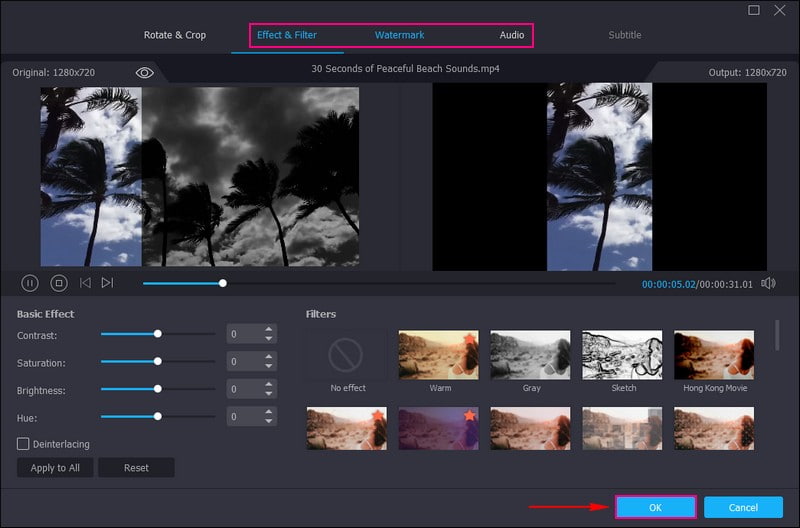Enable the Deinterlacing checkbox

point(23,443)
